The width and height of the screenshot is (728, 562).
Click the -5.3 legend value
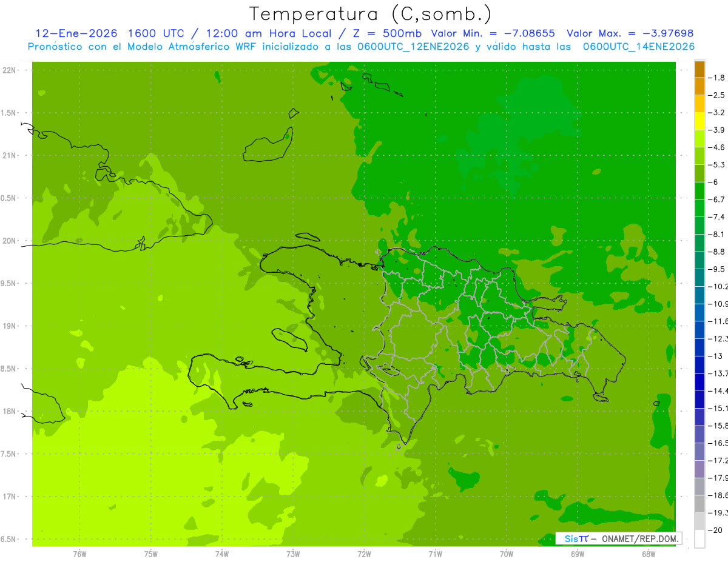[717, 165]
